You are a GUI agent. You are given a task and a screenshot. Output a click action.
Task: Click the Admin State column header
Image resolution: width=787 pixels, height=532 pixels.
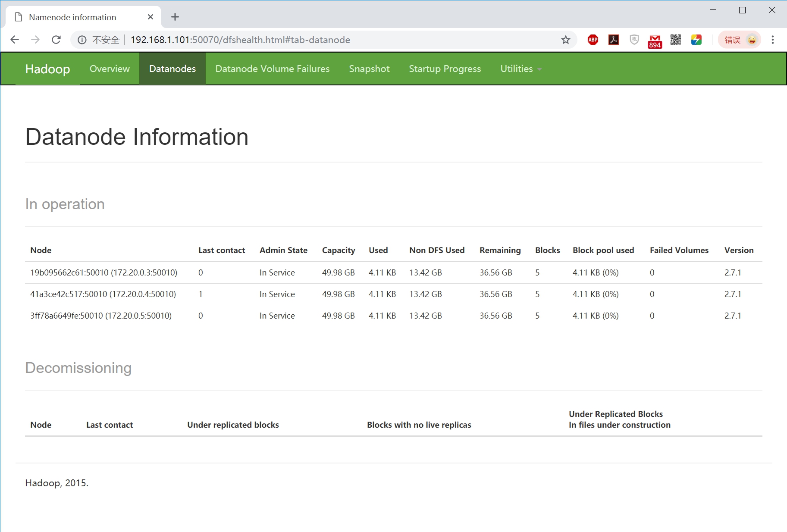(x=283, y=250)
